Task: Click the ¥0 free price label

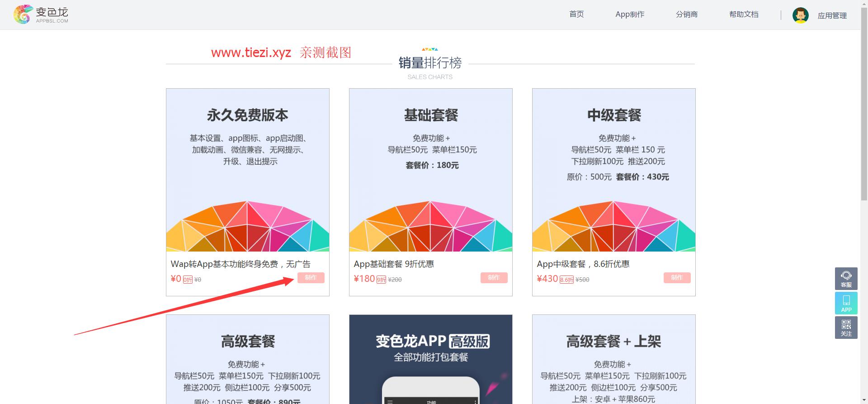Action: pos(176,279)
